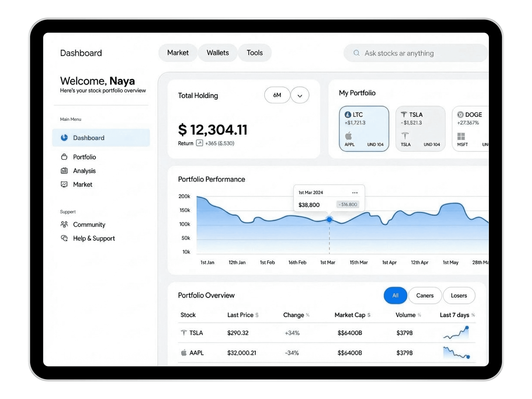The width and height of the screenshot is (532, 399).
Task: Click the Dashboard pie chart icon
Action: [64, 137]
